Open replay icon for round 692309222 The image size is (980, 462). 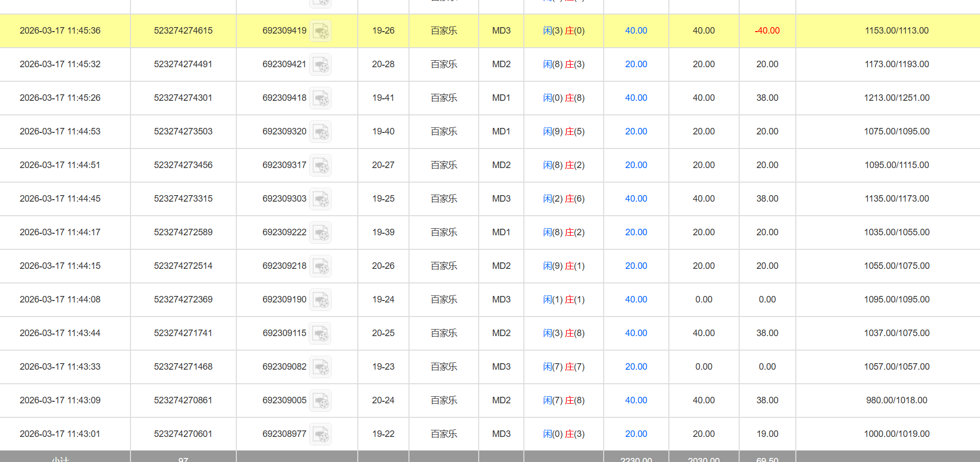tap(320, 233)
